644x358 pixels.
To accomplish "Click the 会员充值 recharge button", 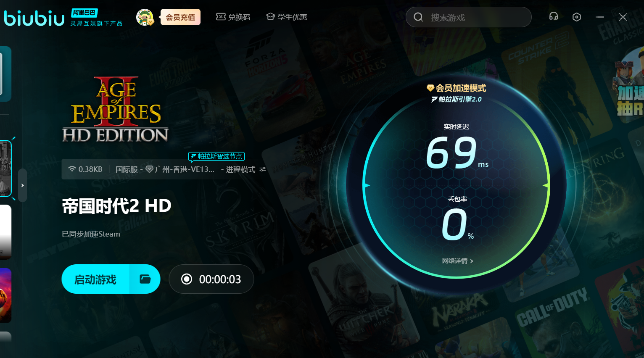I will coord(180,17).
